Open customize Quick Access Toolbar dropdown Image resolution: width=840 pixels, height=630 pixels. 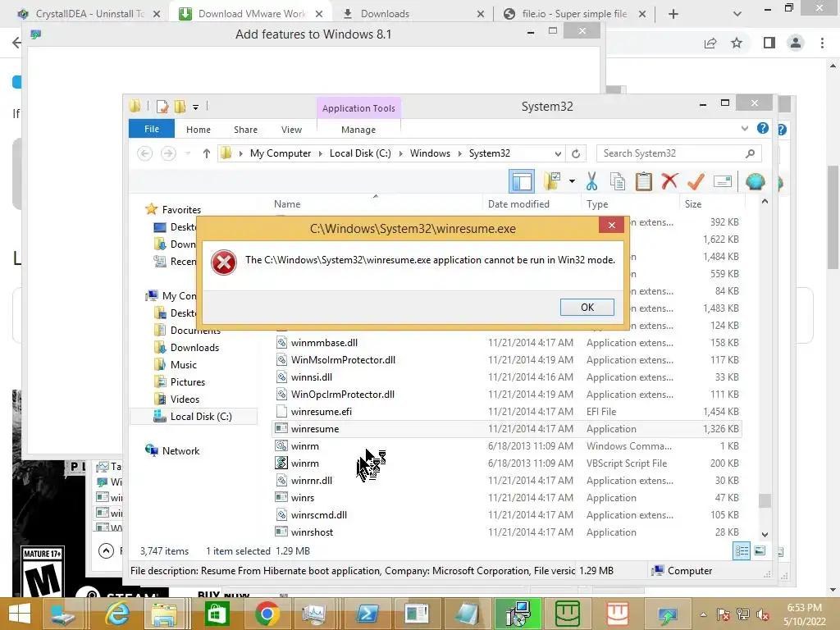195,107
